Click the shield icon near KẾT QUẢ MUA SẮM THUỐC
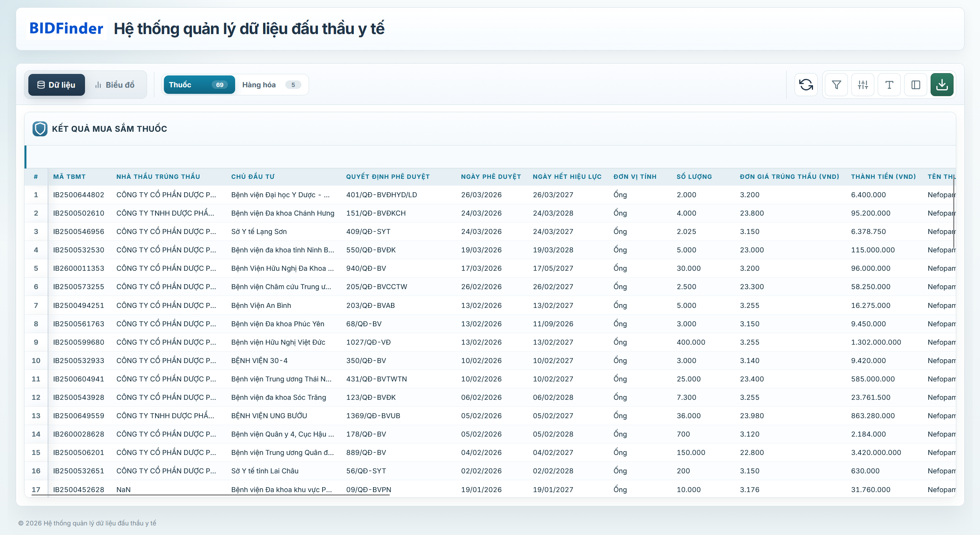Screen dimensions: 980x535 [x=40, y=128]
